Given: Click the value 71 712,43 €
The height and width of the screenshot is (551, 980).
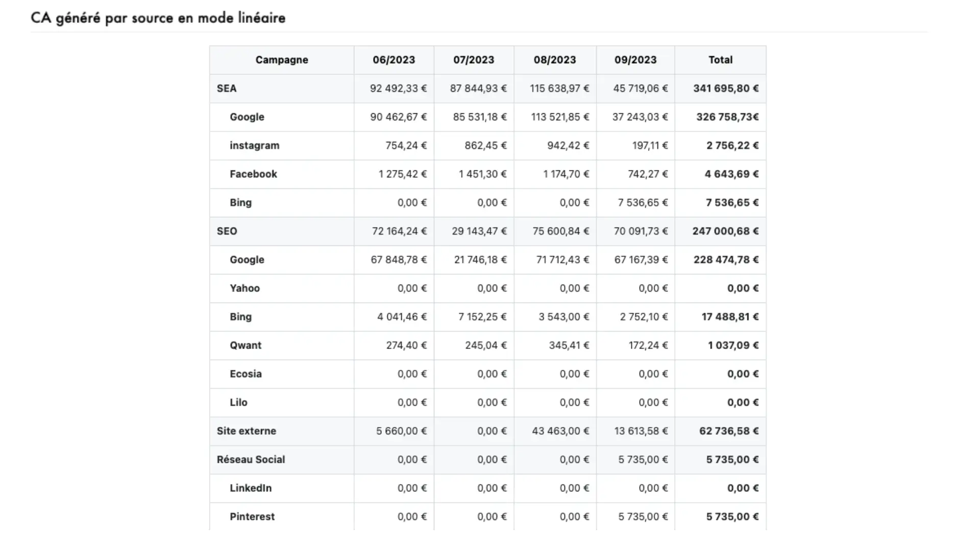Looking at the screenshot, I should pyautogui.click(x=562, y=260).
